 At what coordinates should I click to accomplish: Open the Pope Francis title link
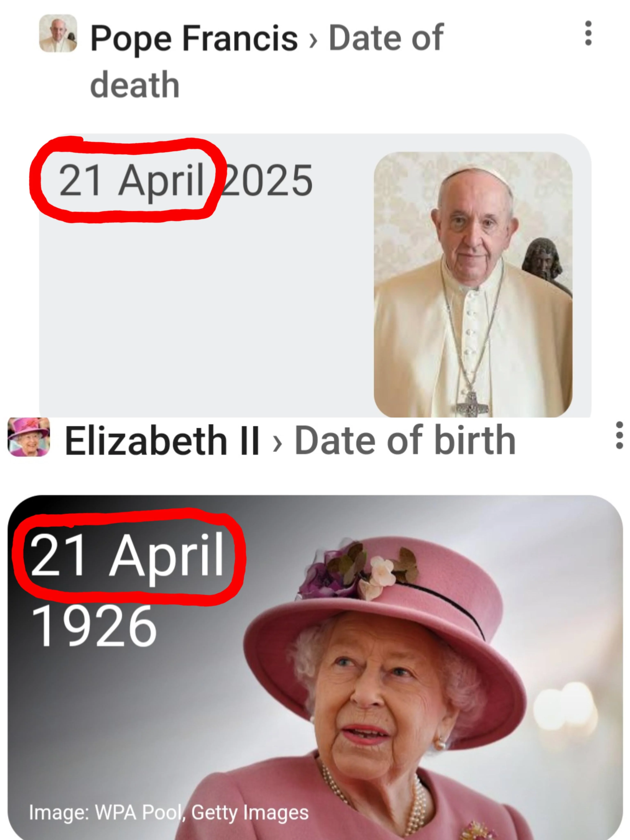[x=194, y=38]
